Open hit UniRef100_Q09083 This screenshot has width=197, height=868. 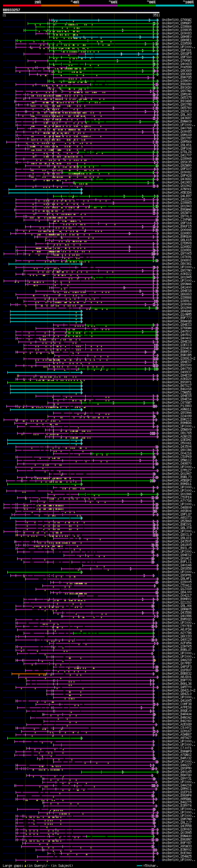pos(177,33)
